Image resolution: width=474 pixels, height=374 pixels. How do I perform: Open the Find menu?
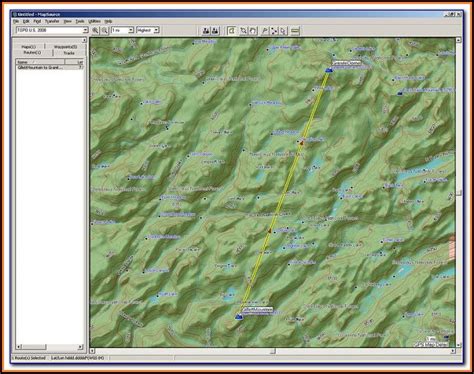(x=37, y=21)
